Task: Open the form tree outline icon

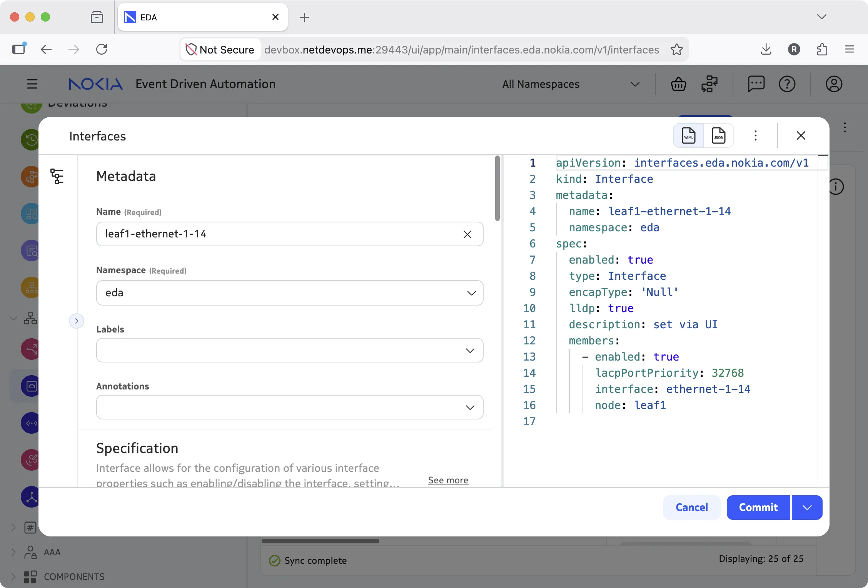Action: [57, 176]
